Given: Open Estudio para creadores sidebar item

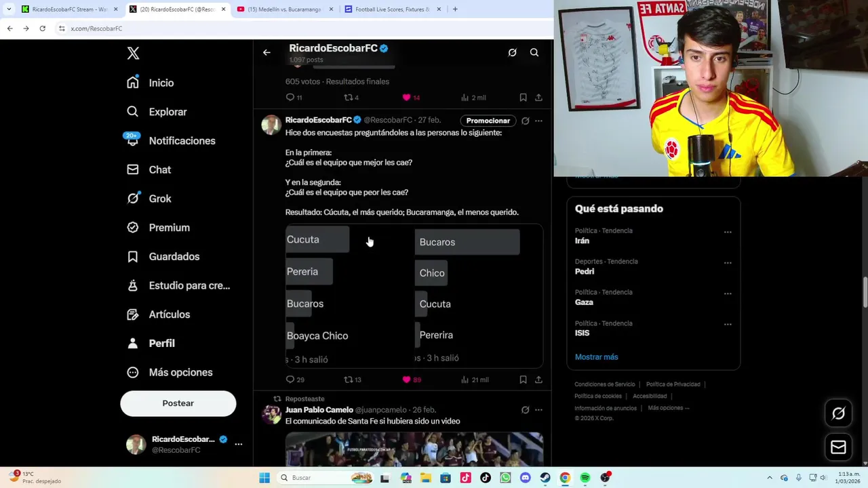Looking at the screenshot, I should point(178,285).
